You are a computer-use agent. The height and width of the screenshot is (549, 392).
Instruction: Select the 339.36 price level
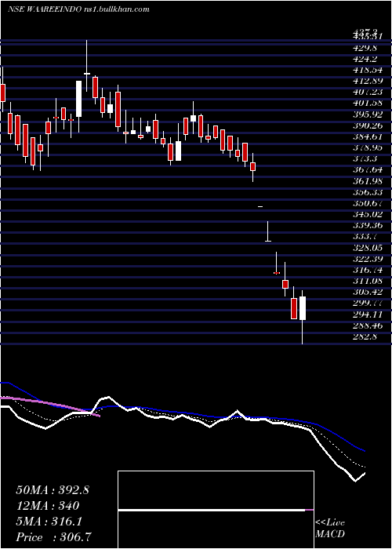(x=369, y=225)
